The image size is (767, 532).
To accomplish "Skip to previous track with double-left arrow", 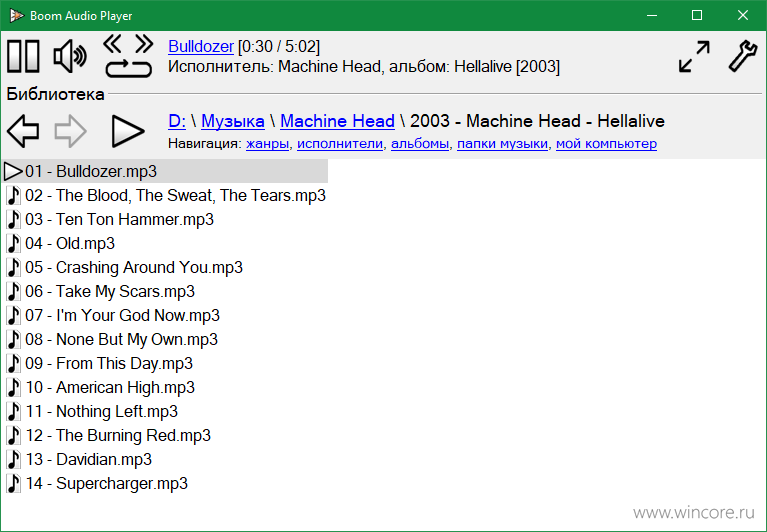I will tap(113, 44).
